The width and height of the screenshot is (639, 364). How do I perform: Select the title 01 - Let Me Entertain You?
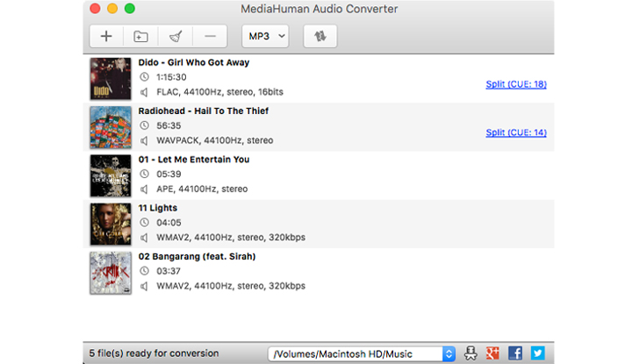coord(194,160)
